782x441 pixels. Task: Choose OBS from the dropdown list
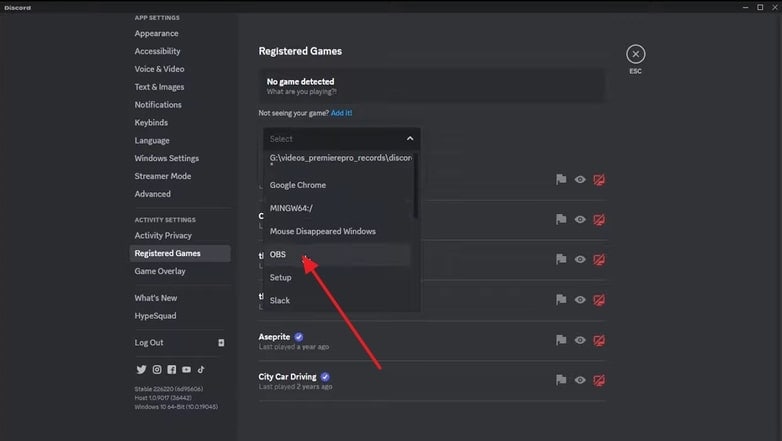[337, 254]
